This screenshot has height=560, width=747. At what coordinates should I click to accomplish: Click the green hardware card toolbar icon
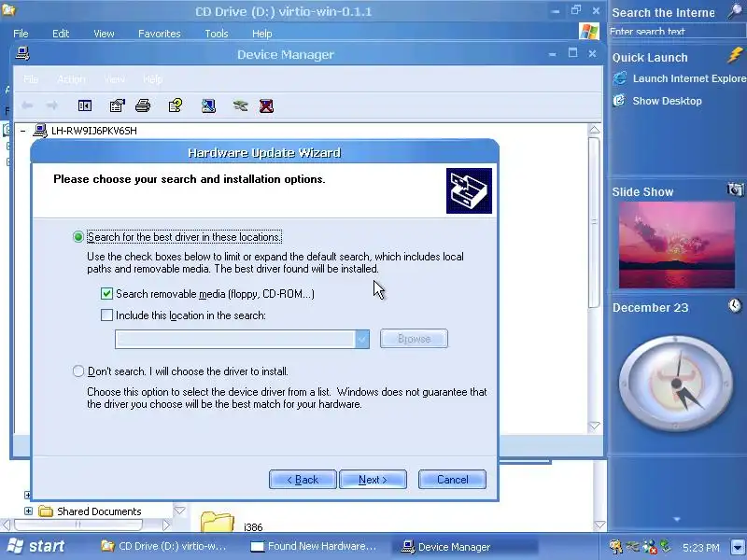click(240, 105)
